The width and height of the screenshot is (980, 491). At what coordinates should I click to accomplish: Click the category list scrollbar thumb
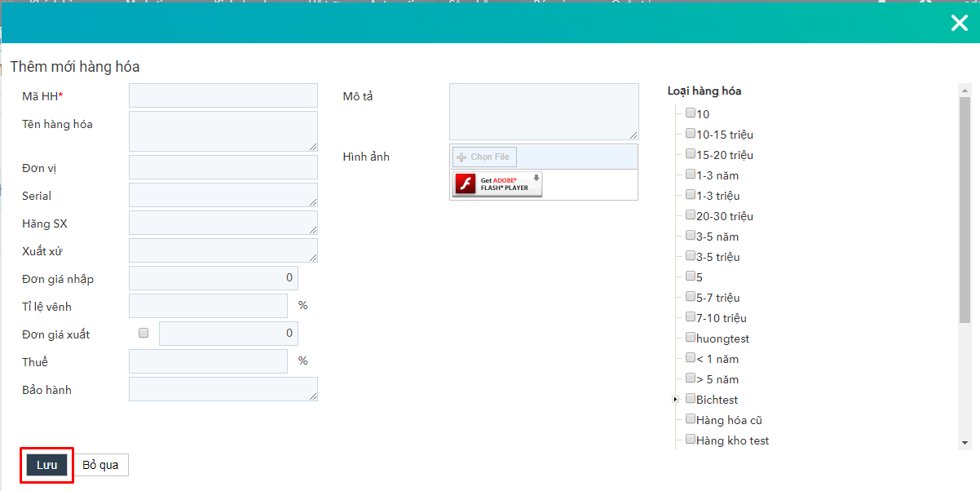pos(965,210)
